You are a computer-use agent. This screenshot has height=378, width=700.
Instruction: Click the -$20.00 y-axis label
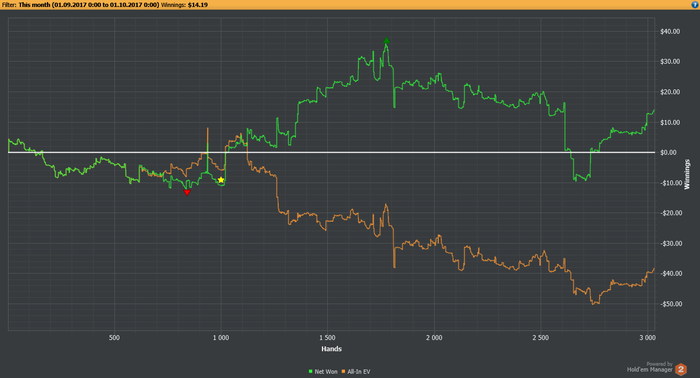point(671,213)
